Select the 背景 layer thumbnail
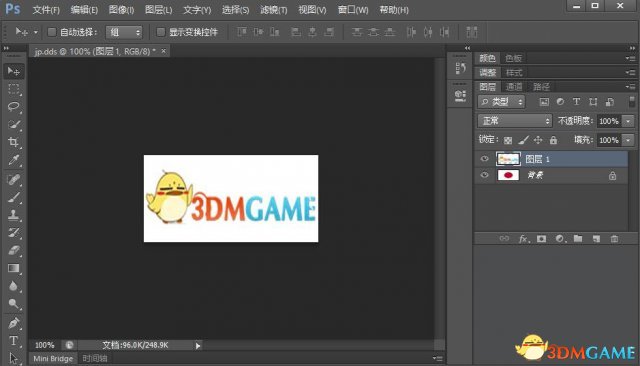The image size is (640, 366). [508, 175]
